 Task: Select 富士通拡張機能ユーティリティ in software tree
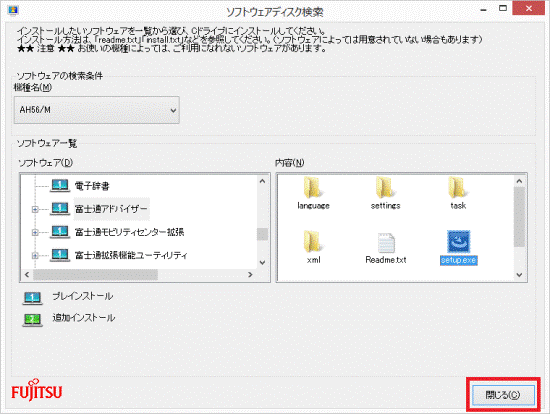(x=131, y=255)
